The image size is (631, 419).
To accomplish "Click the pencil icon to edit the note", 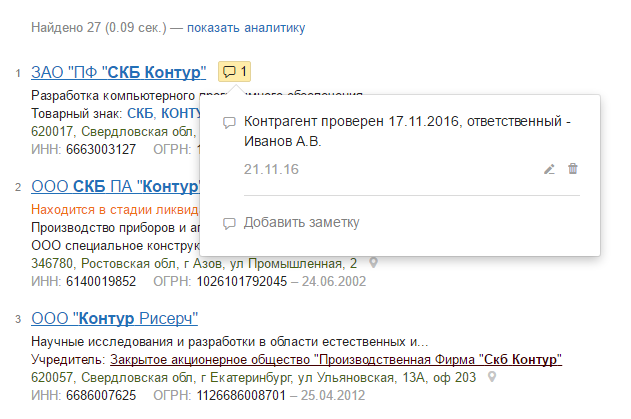I will [x=548, y=169].
